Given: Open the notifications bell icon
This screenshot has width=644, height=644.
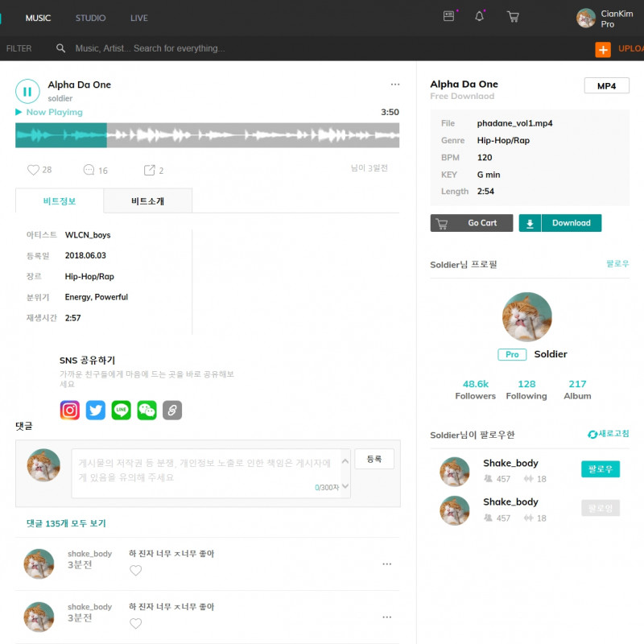Looking at the screenshot, I should point(480,16).
